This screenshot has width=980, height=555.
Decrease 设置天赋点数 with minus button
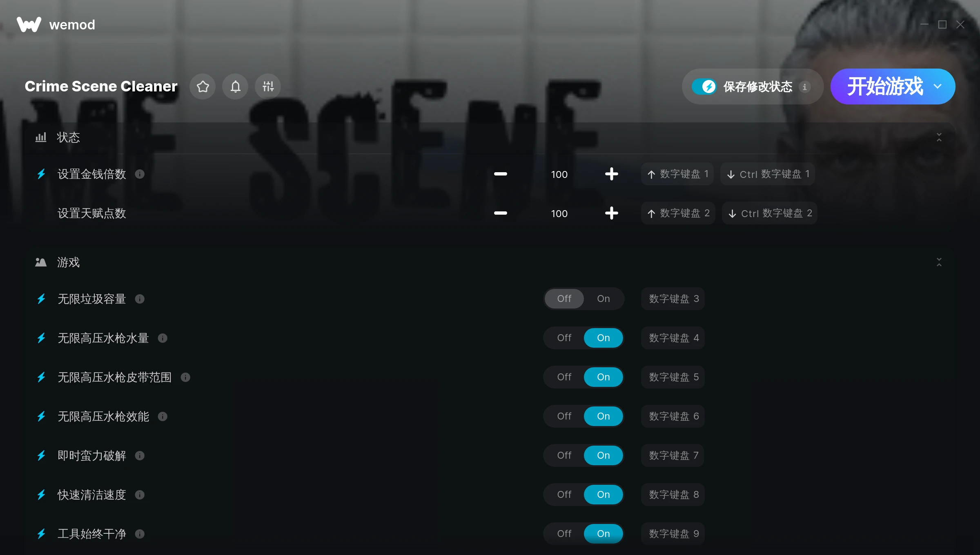point(501,213)
